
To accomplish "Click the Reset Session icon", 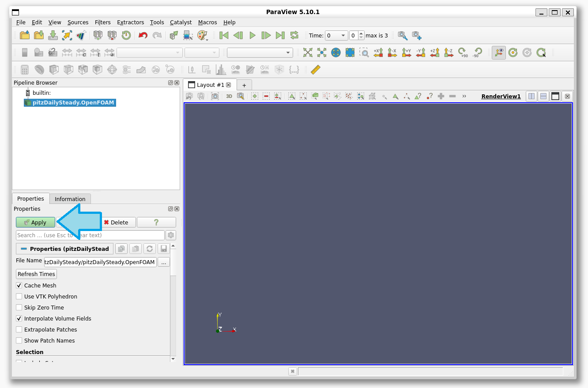I will coord(127,35).
